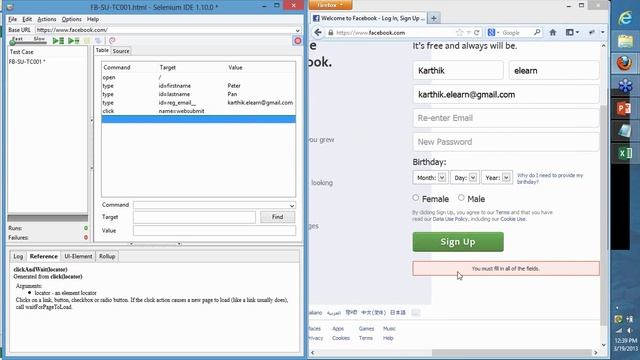Launch Internet Explorer from the taskbar
The width and height of the screenshot is (640, 360).
[624, 18]
